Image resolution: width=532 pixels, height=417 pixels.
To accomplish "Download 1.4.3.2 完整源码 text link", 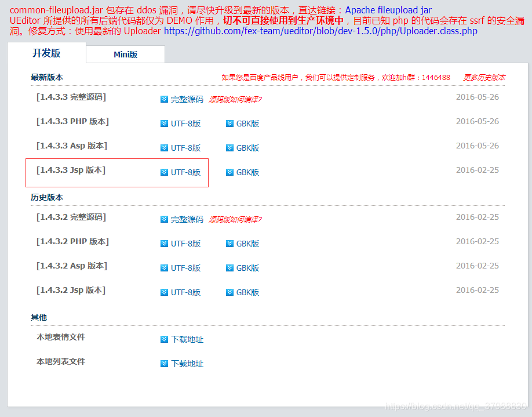I will (x=187, y=219).
